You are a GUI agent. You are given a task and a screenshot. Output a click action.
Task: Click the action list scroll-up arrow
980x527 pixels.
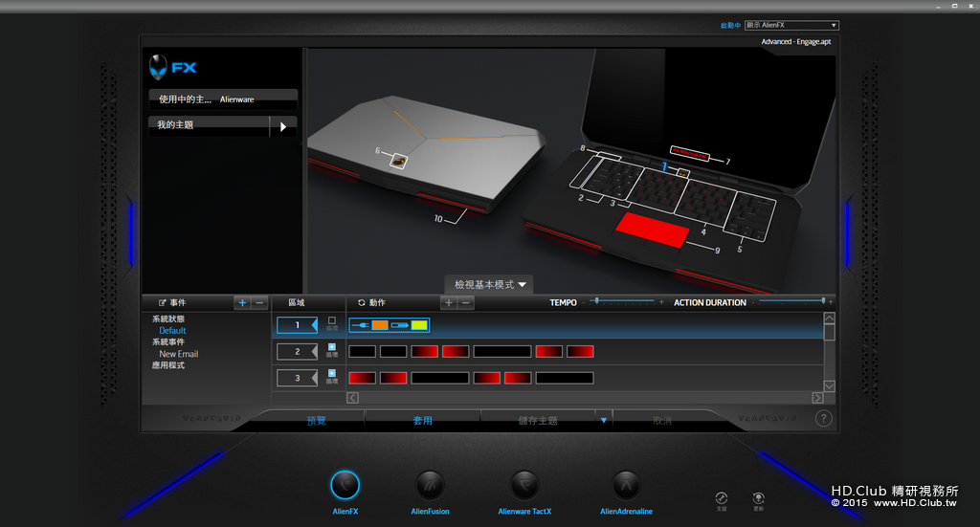[830, 318]
